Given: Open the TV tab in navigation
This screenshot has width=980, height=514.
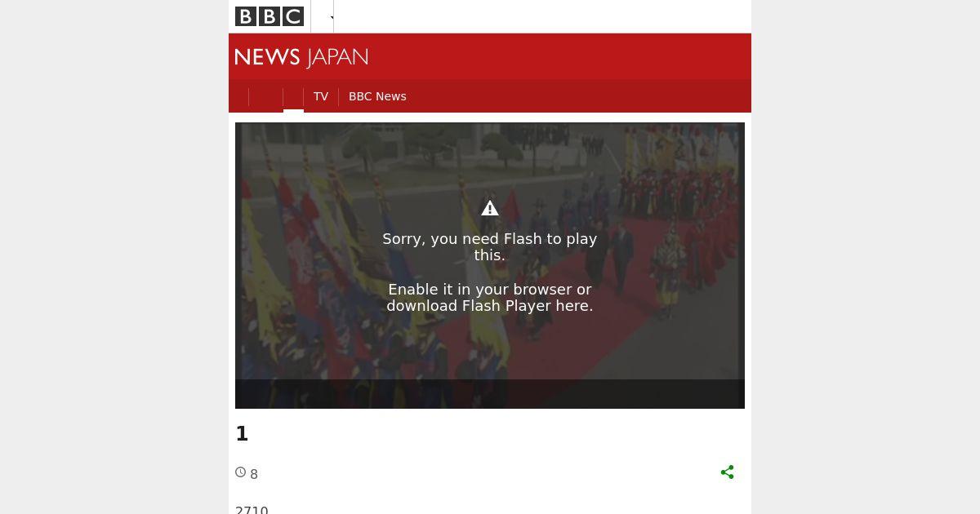Looking at the screenshot, I should click(x=321, y=96).
